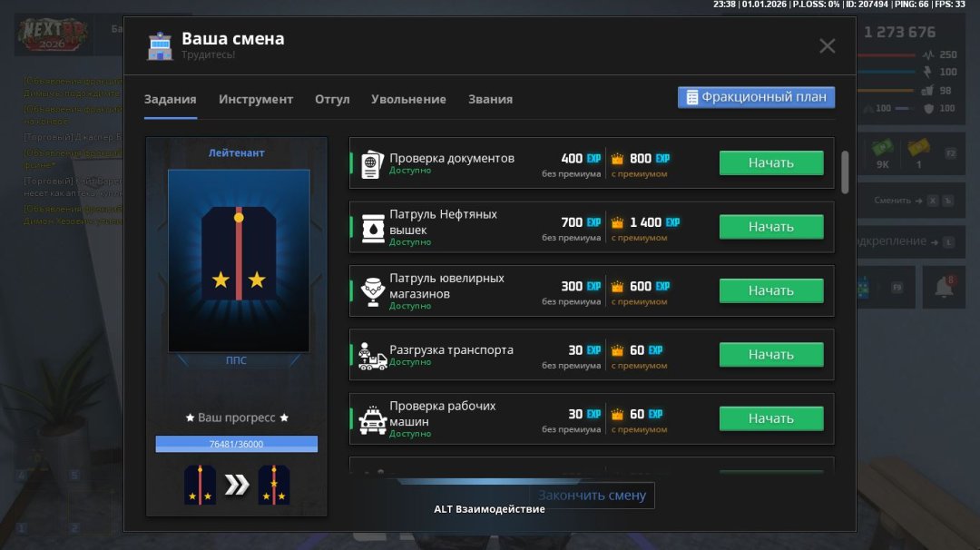Click the oil barrel icon for Патруль Нефтяных вышек
The width and height of the screenshot is (980, 550).
point(372,228)
